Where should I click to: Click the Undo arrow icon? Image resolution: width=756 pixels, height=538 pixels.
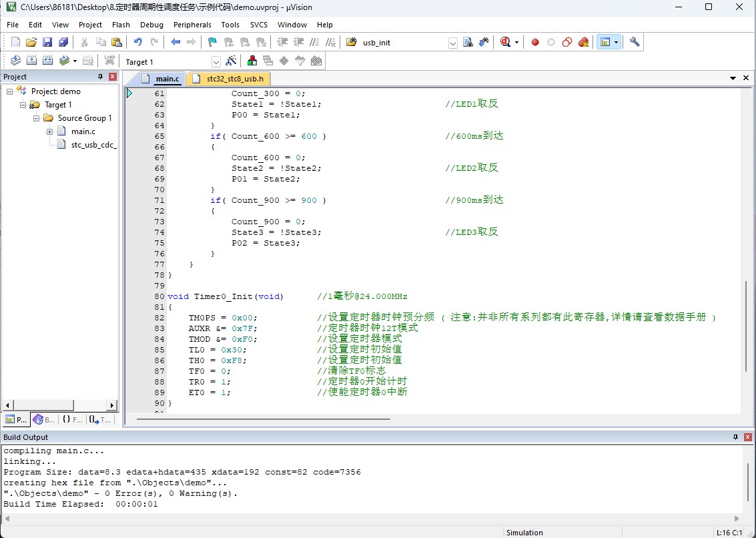[x=138, y=43]
